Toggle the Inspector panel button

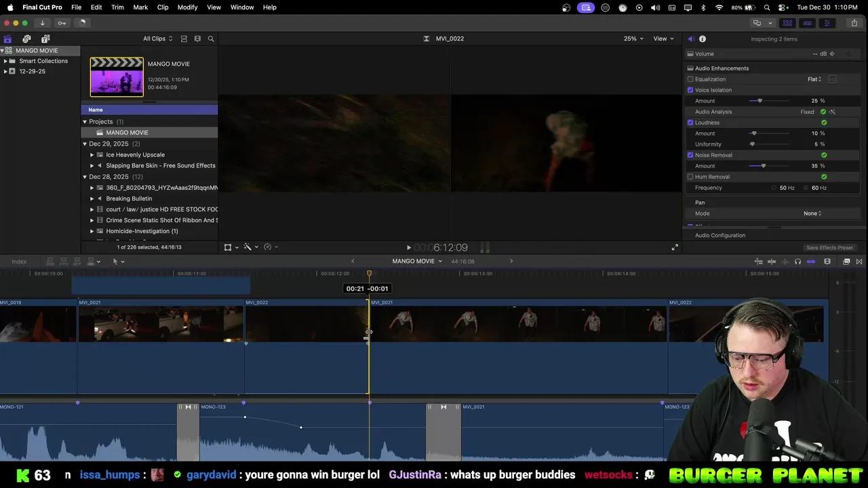827,22
